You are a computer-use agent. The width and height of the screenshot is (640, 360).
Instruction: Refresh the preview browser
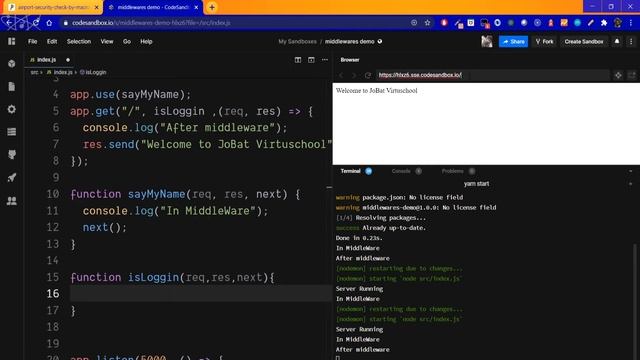point(367,75)
